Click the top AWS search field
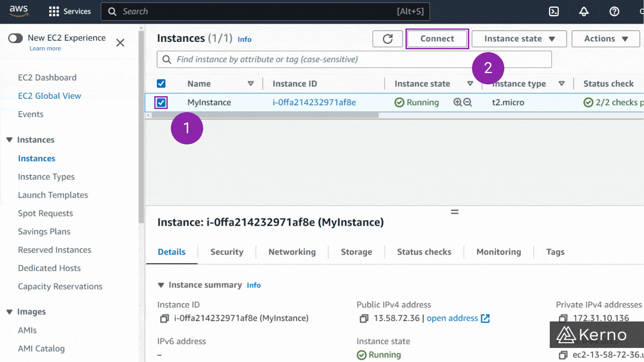The height and width of the screenshot is (362, 644). pos(265,12)
